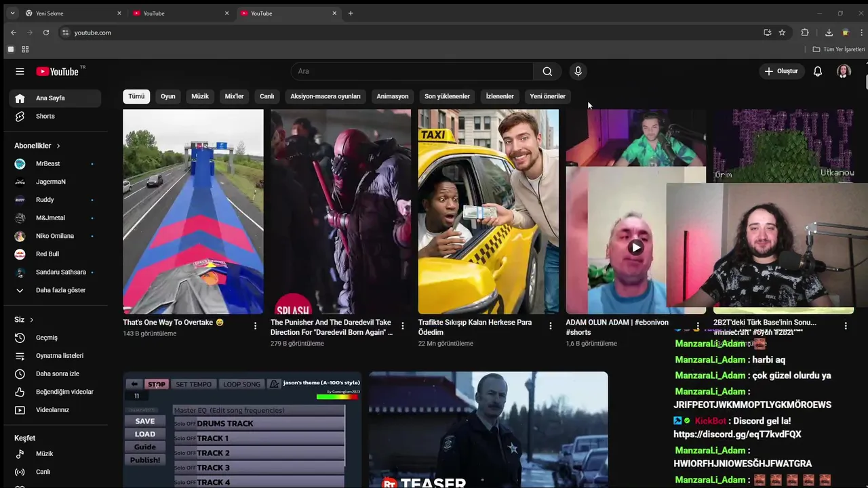Open the Punisher and Daredevil thumbnail
The image size is (868, 488).
tap(340, 211)
